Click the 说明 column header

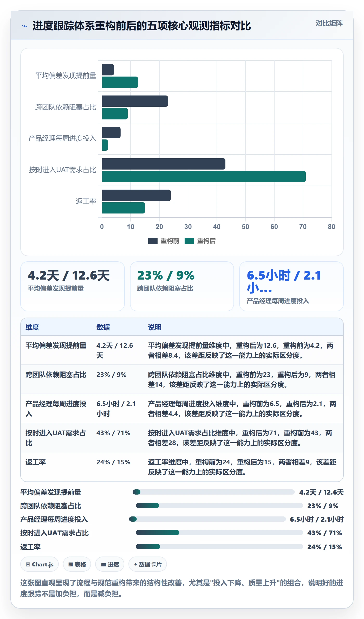(155, 327)
